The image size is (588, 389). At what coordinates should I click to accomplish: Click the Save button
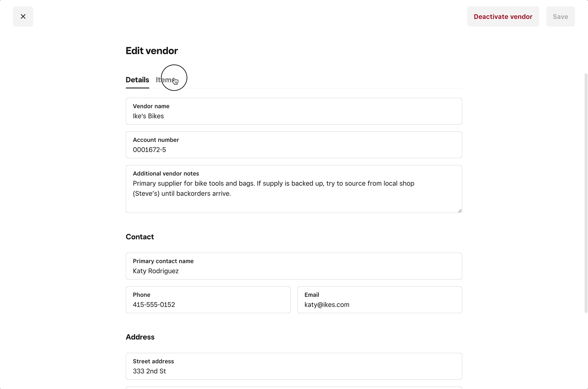coord(560,16)
